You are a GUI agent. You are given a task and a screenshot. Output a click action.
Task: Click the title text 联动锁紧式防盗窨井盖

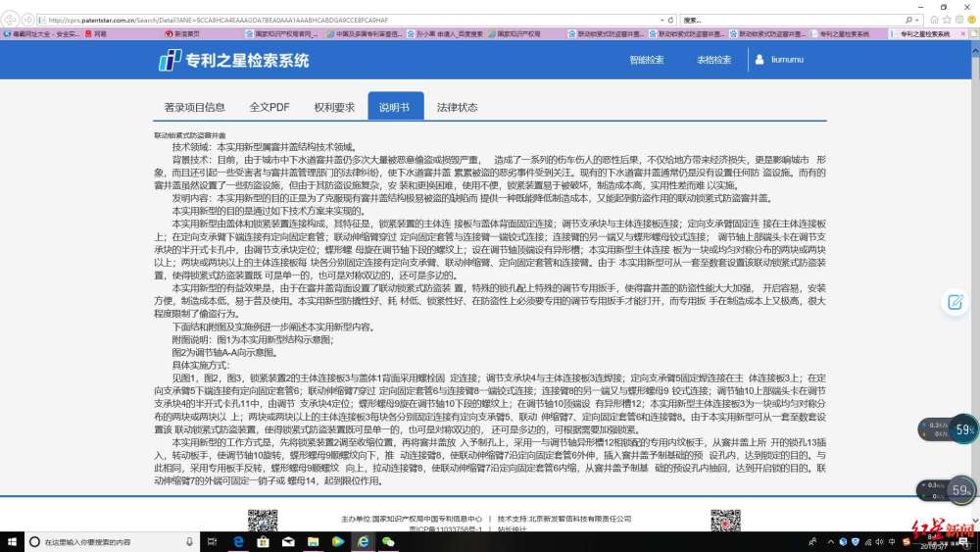point(190,135)
